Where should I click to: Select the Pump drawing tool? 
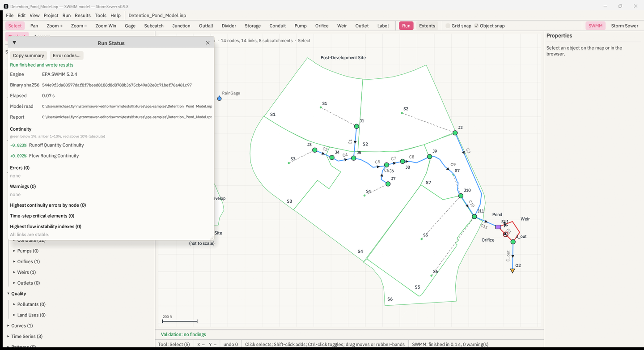coord(301,26)
